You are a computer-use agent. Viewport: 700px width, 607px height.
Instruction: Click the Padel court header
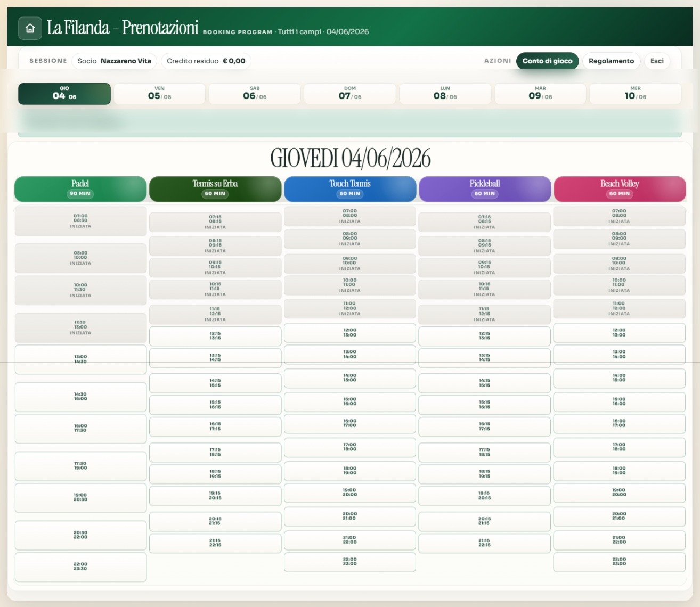80,189
